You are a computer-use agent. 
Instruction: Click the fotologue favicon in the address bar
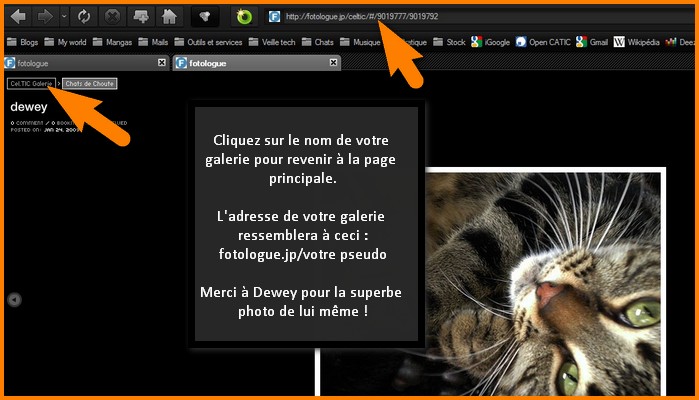(274, 17)
